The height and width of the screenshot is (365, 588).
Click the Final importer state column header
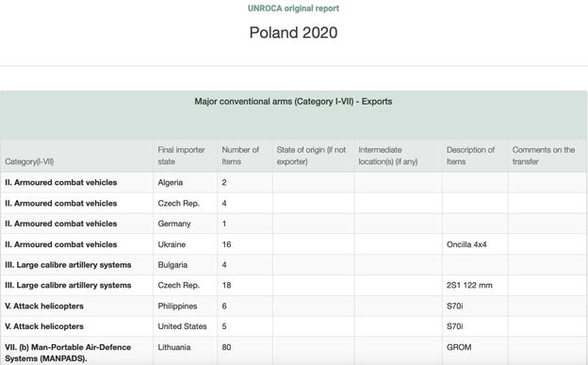181,156
